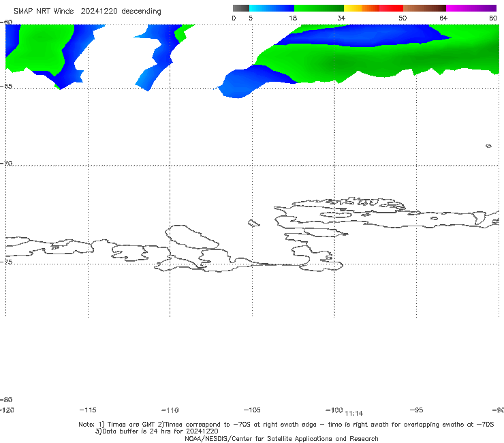Click the latitude label "-80" on the left axis
Viewport: 504px width, 443px height.
(6, 399)
